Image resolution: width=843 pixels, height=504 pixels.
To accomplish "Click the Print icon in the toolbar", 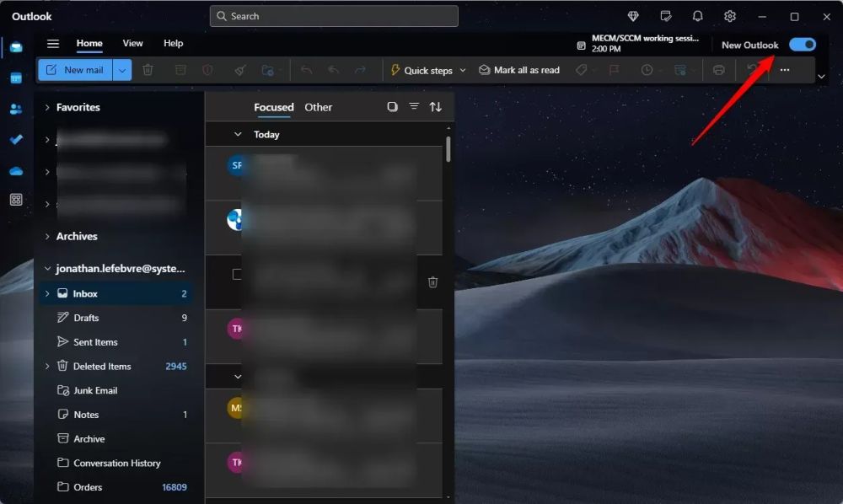I will click(x=718, y=70).
